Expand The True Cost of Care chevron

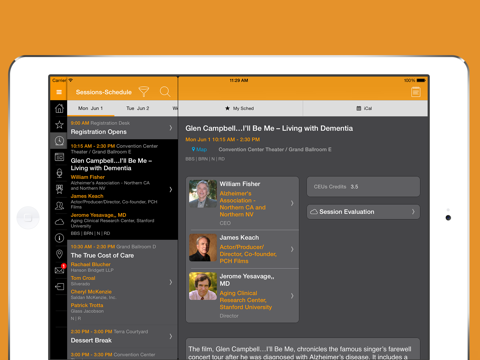tap(171, 282)
